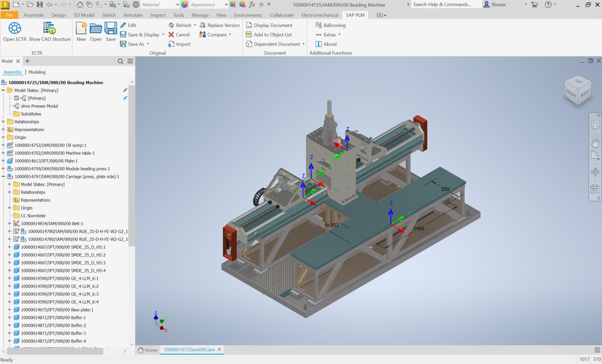Switch to the Modeling browser tab
The height and width of the screenshot is (364, 602).
pos(37,72)
